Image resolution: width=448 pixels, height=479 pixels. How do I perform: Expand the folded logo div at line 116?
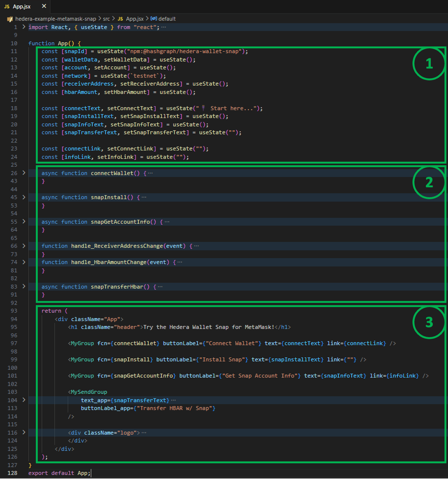click(x=24, y=432)
